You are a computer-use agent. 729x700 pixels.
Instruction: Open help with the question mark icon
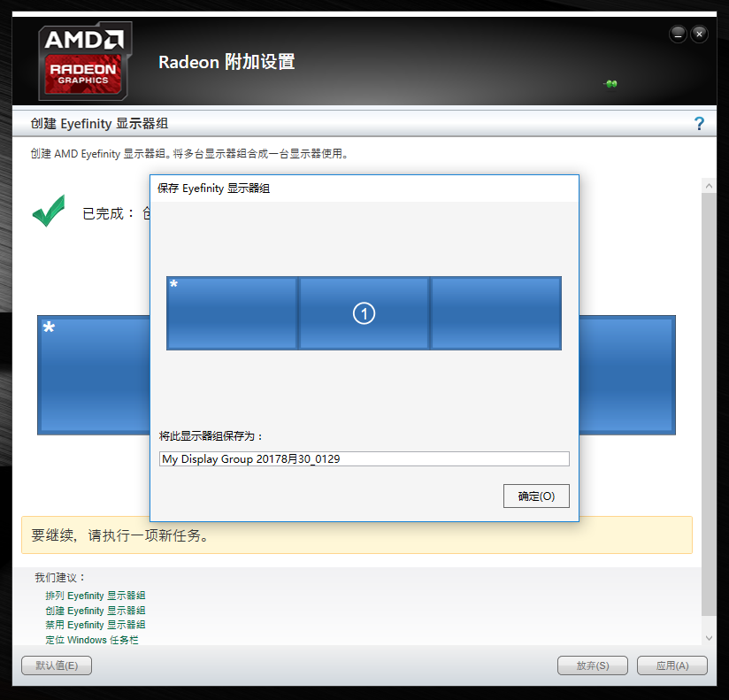coord(699,124)
